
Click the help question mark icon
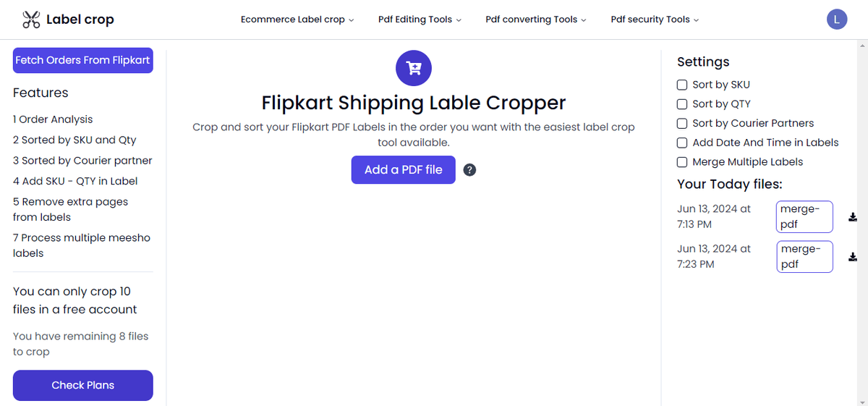coord(469,170)
